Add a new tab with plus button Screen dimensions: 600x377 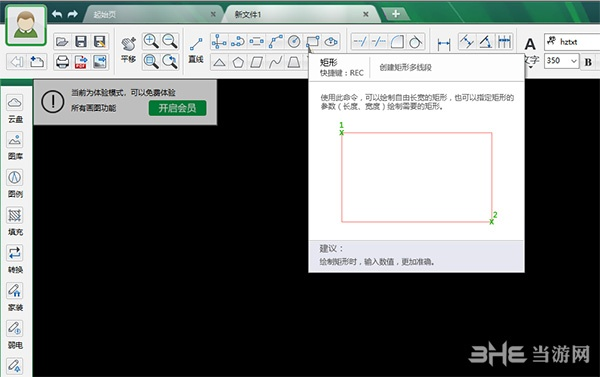coord(396,14)
